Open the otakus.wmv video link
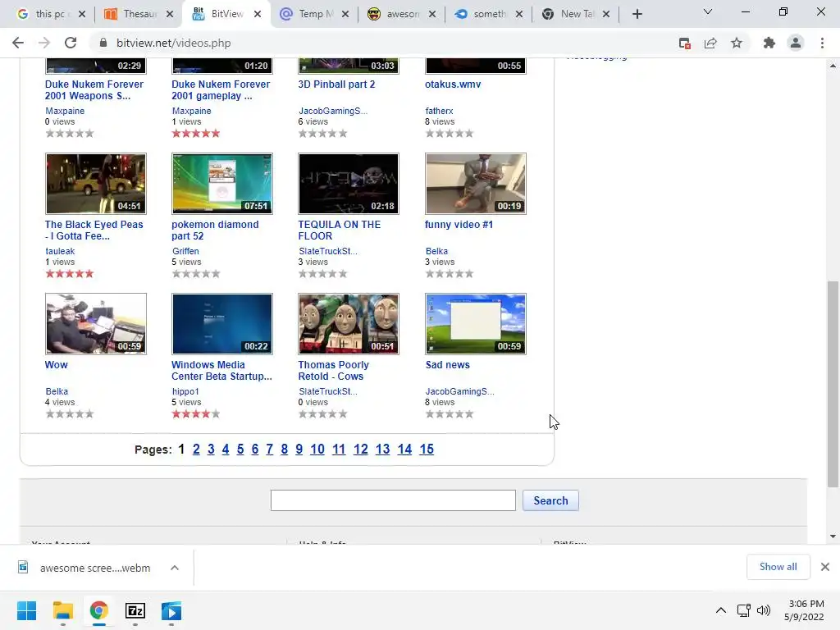 point(453,84)
